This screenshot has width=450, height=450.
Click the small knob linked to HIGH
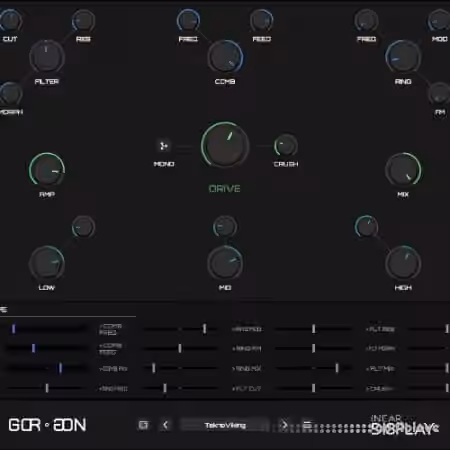[x=366, y=227]
